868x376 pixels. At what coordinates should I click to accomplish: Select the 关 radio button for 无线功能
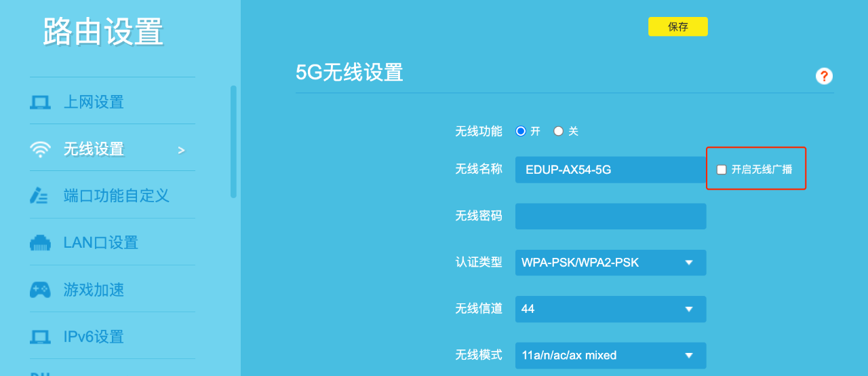[x=559, y=131]
